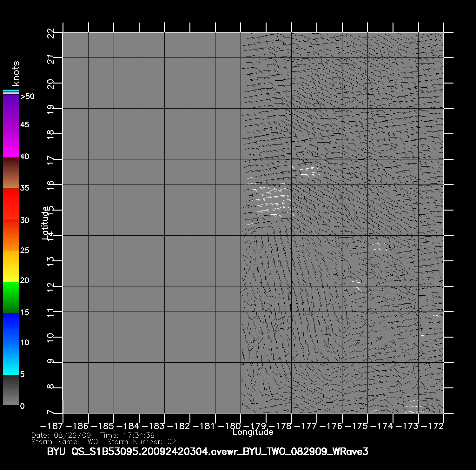Click the purple 45–50 knots color band

pyautogui.click(x=11, y=110)
